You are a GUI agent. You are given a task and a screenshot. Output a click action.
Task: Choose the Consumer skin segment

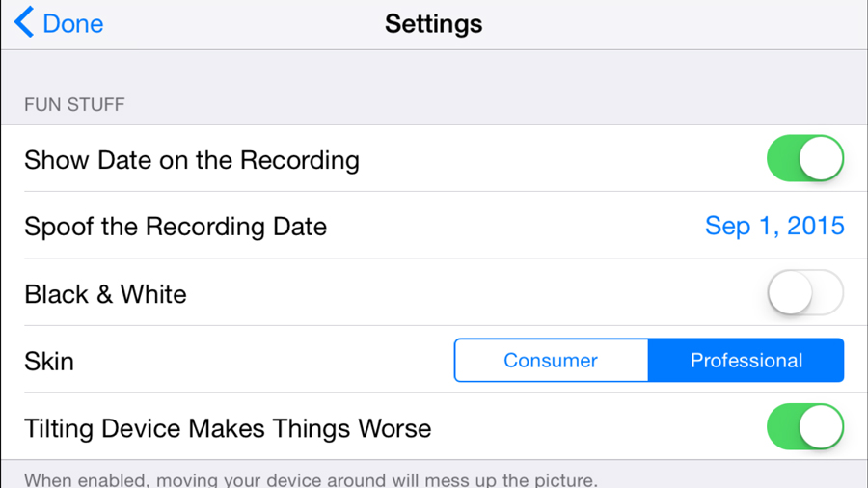551,361
